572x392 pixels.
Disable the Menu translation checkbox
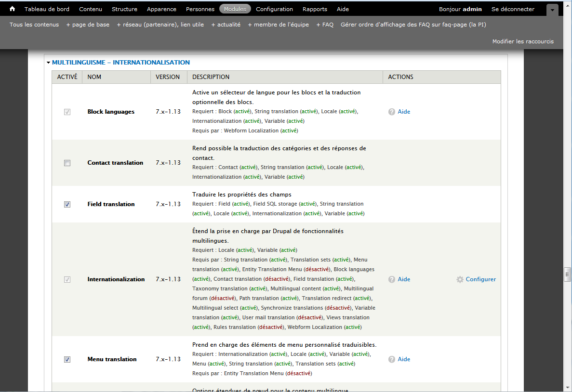[67, 360]
